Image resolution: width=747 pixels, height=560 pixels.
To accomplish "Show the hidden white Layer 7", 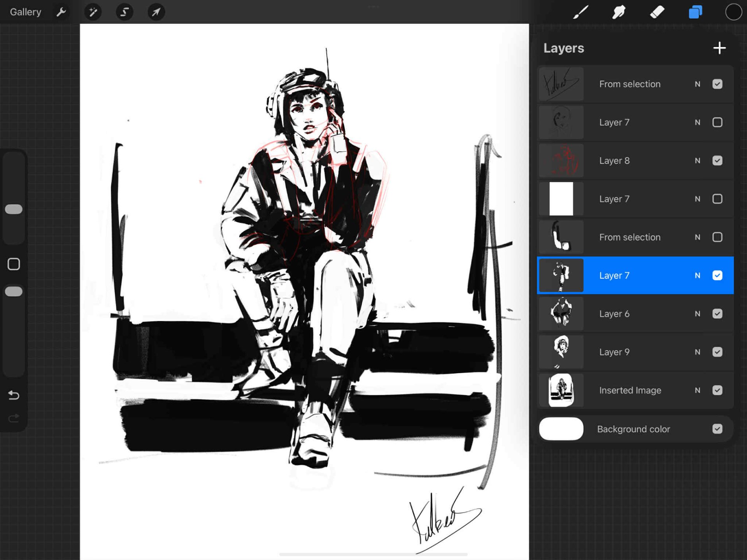I will click(717, 199).
